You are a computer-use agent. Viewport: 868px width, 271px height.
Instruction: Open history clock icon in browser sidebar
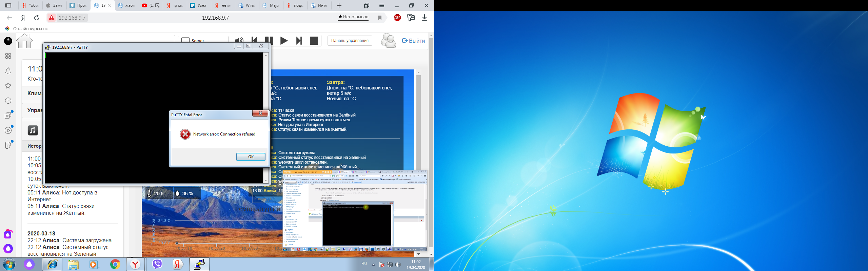8,101
